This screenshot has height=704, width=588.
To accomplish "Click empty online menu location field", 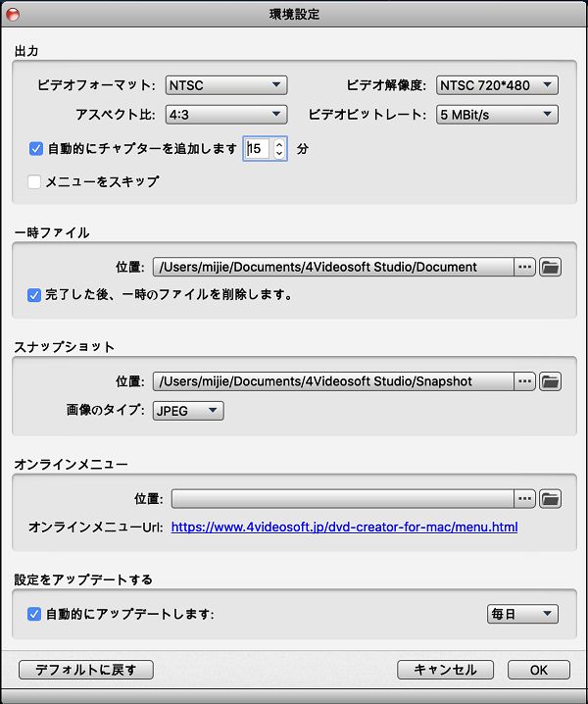I will point(343,499).
